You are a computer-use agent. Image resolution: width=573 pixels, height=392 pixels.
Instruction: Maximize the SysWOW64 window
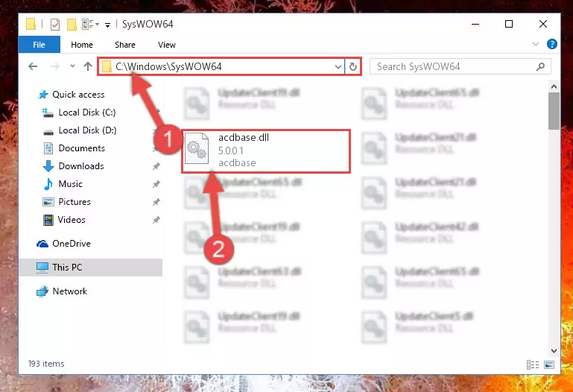[509, 24]
